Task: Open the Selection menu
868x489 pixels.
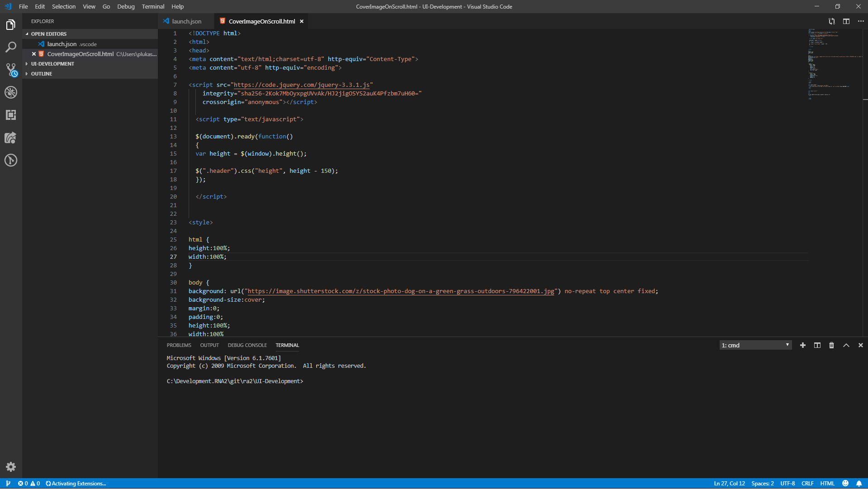Action: (64, 6)
